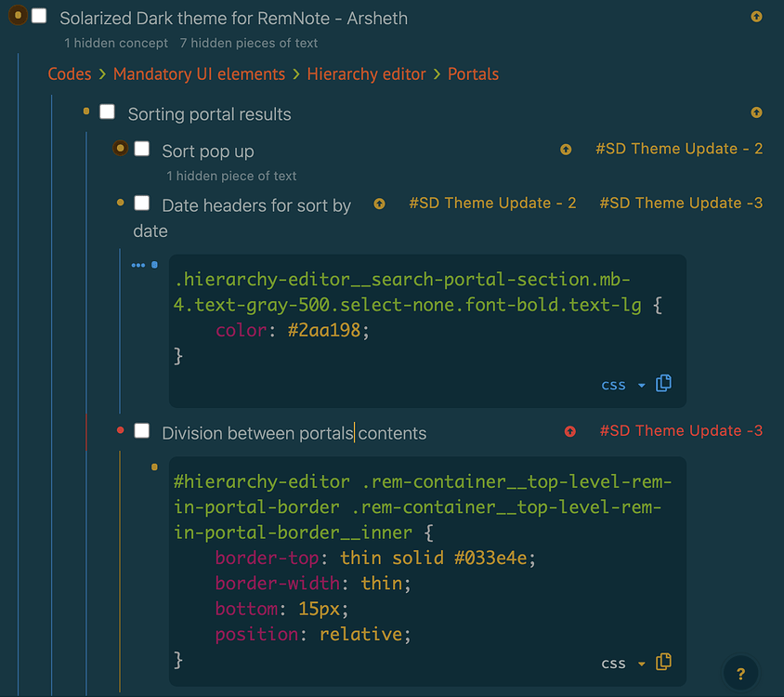Open the css language dropdown in second code block
This screenshot has height=697, width=784.
pyautogui.click(x=622, y=664)
